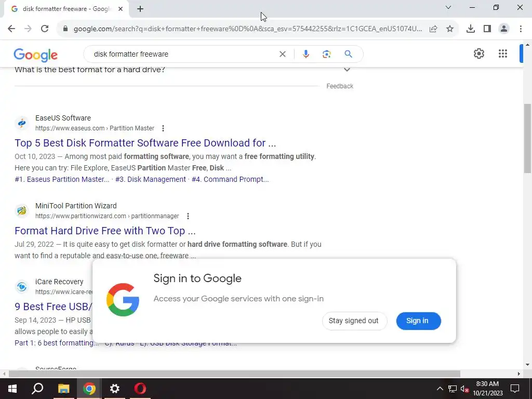Click iCare Recovery favicon

[22, 287]
